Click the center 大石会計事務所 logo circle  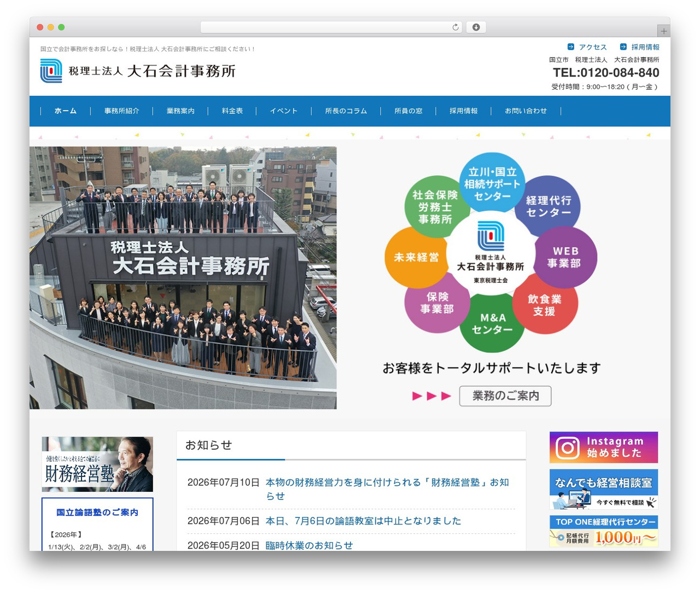point(491,253)
